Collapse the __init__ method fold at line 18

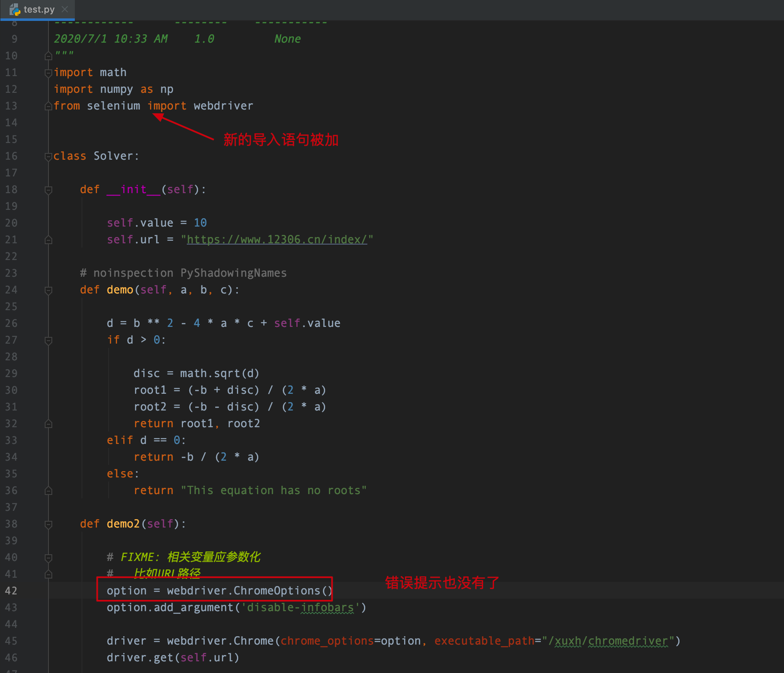(x=48, y=190)
